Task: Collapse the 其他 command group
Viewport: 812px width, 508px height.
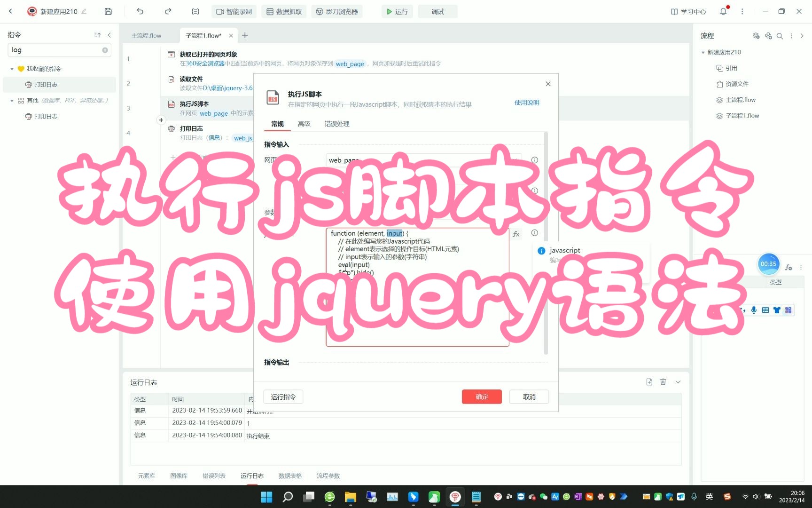Action: (x=12, y=100)
